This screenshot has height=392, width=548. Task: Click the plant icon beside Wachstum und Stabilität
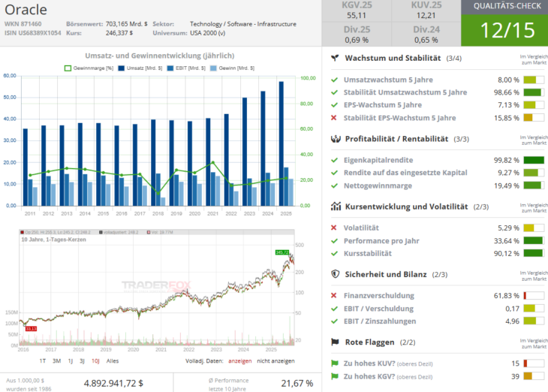coord(337,58)
